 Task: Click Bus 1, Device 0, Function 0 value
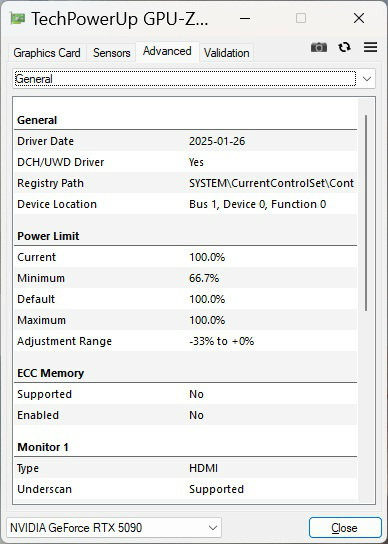point(258,204)
